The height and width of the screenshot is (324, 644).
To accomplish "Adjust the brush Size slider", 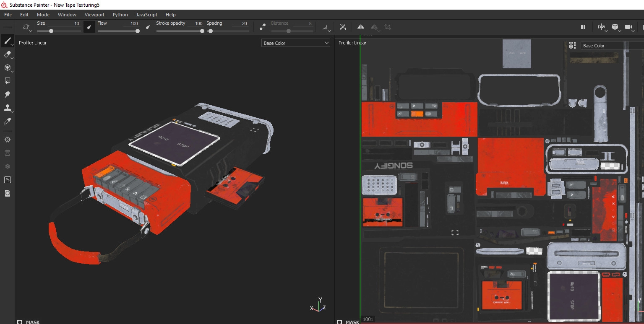I will coord(51,31).
